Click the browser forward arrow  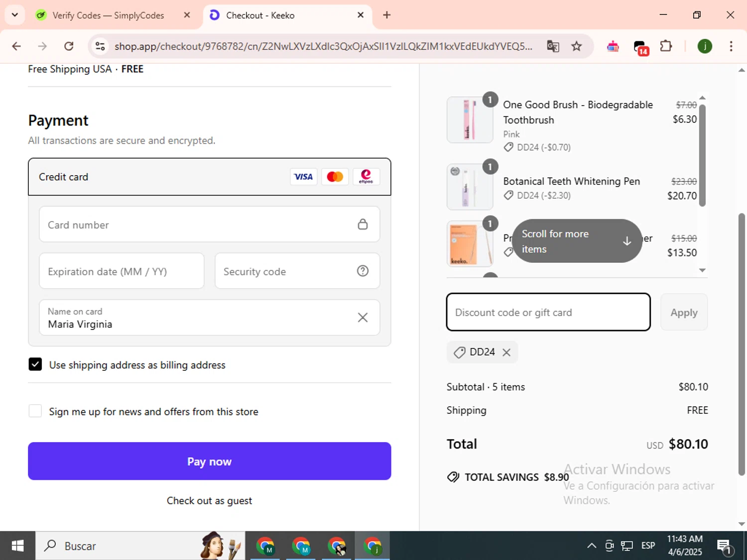click(42, 46)
